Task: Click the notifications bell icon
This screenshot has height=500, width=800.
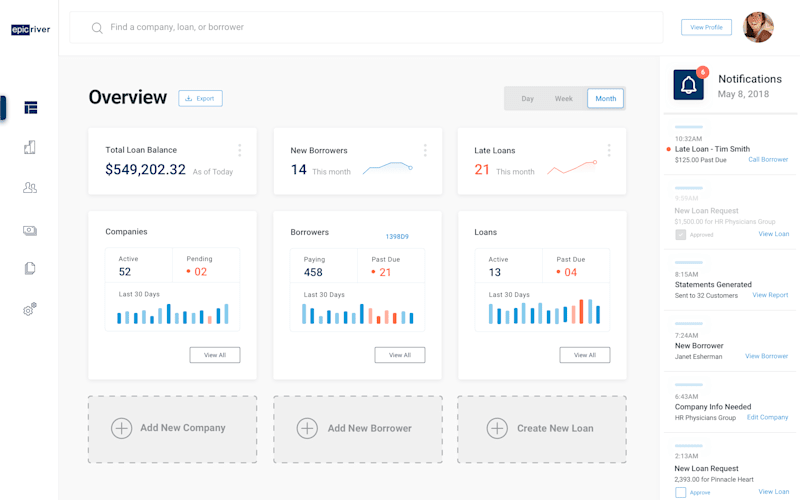Action: (x=689, y=85)
